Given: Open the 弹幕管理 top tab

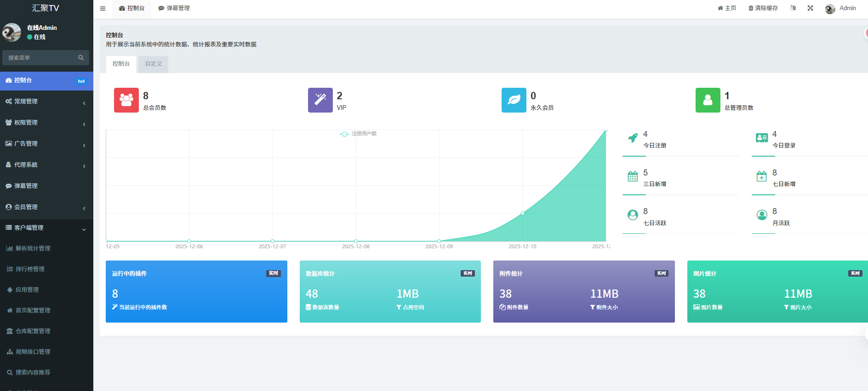Looking at the screenshot, I should [x=174, y=8].
